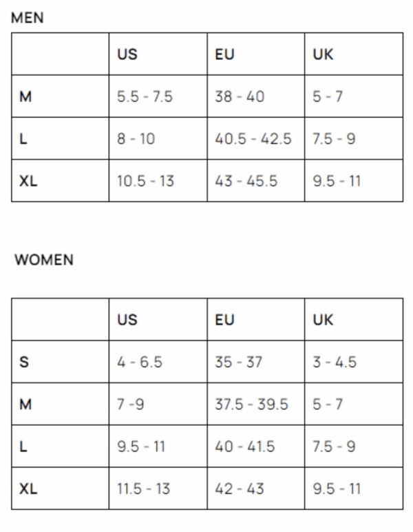
Task: Click men's M US size 5.5 - 7.5
Action: (x=145, y=97)
